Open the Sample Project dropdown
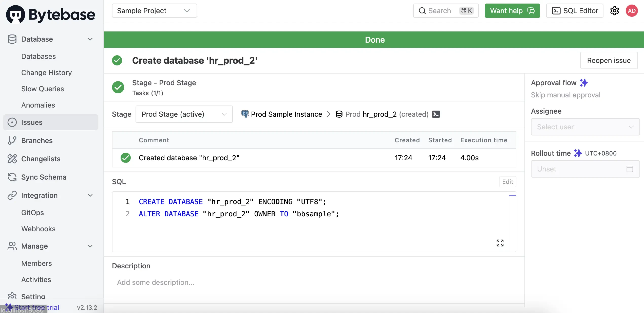This screenshot has width=644, height=313. click(x=154, y=11)
